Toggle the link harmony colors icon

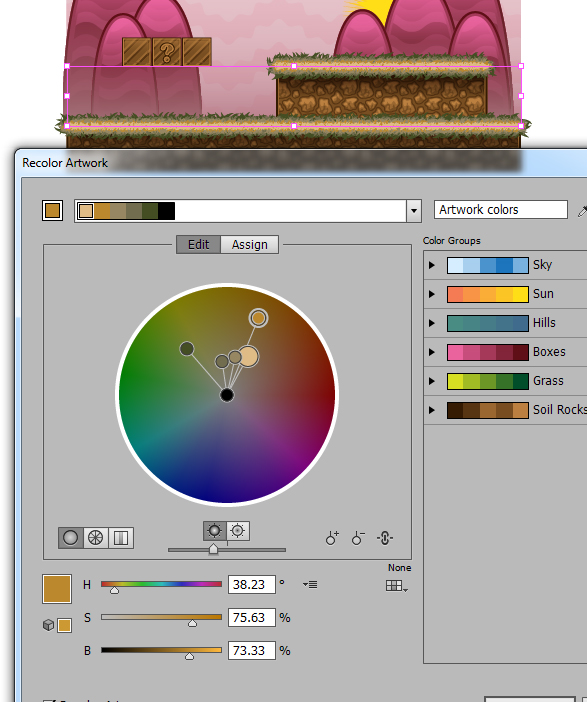pos(385,538)
